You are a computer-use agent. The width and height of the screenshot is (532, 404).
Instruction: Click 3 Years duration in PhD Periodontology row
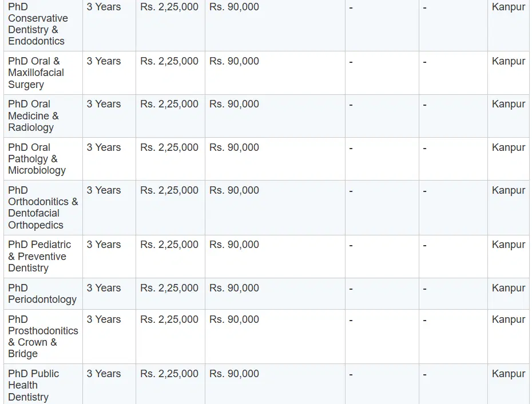(104, 288)
